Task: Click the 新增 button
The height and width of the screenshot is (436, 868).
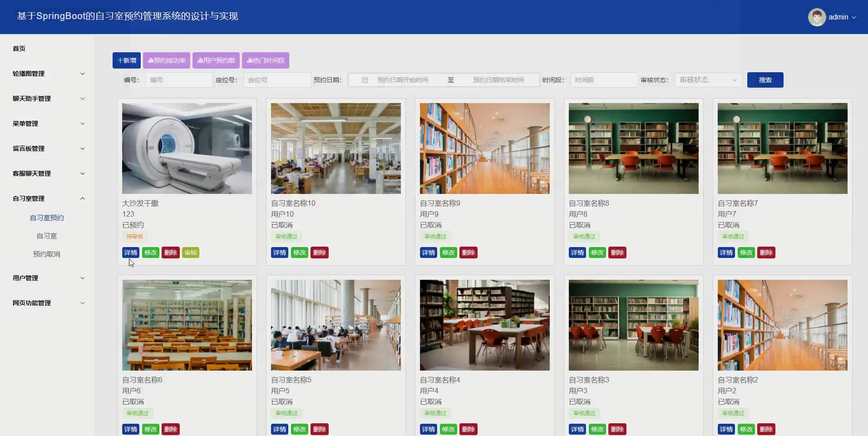Action: (x=127, y=60)
